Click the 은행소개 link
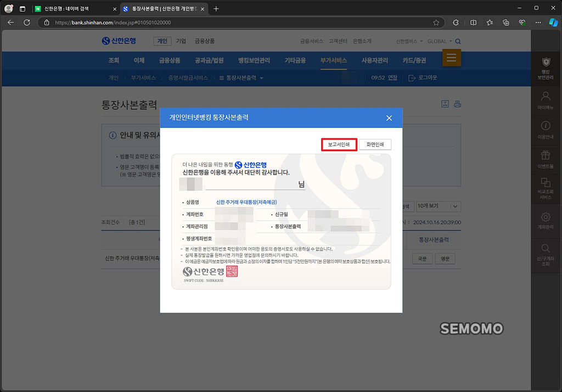Image resolution: width=562 pixels, height=392 pixels. coord(362,41)
